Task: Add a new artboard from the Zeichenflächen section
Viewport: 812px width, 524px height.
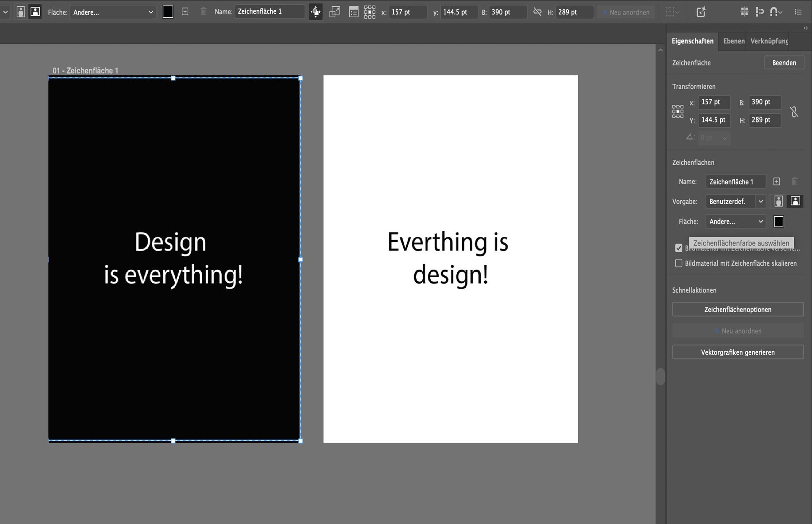Action: point(776,182)
